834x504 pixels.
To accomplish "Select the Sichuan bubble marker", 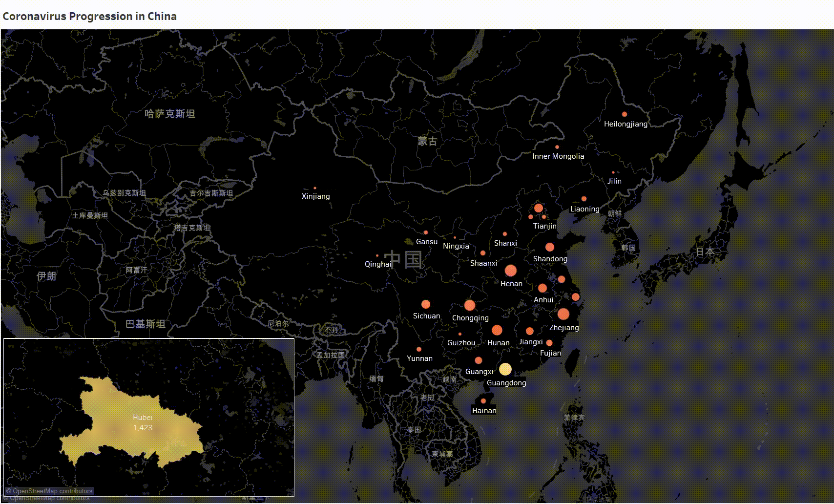I will coord(426,304).
